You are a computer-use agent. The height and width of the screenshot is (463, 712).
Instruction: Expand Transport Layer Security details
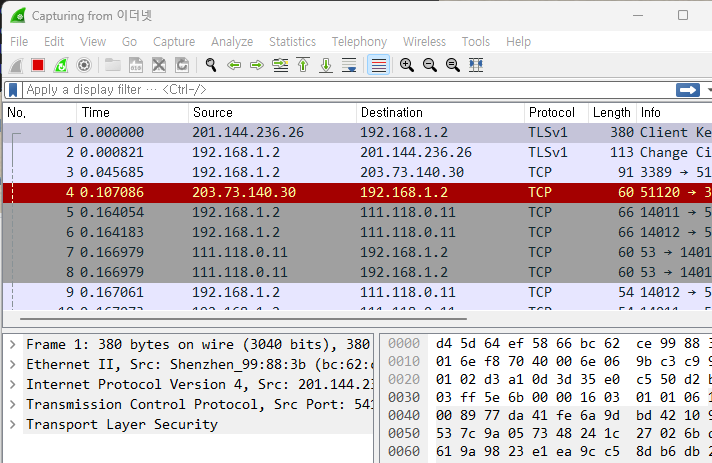point(12,424)
